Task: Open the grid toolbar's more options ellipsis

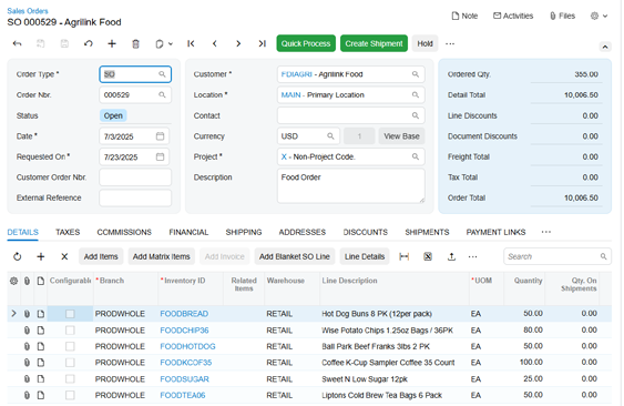Action: (473, 257)
